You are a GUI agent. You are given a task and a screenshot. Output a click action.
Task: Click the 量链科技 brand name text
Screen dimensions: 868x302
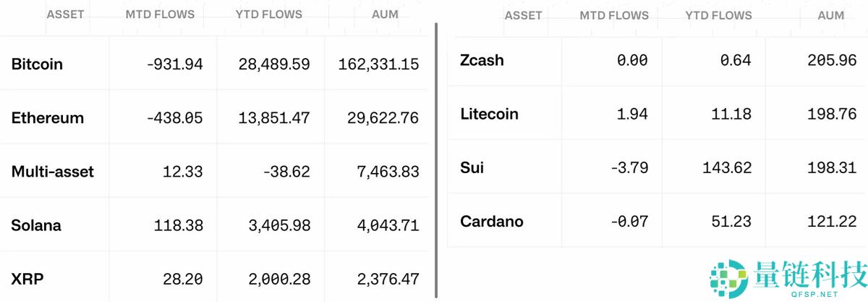coord(810,275)
